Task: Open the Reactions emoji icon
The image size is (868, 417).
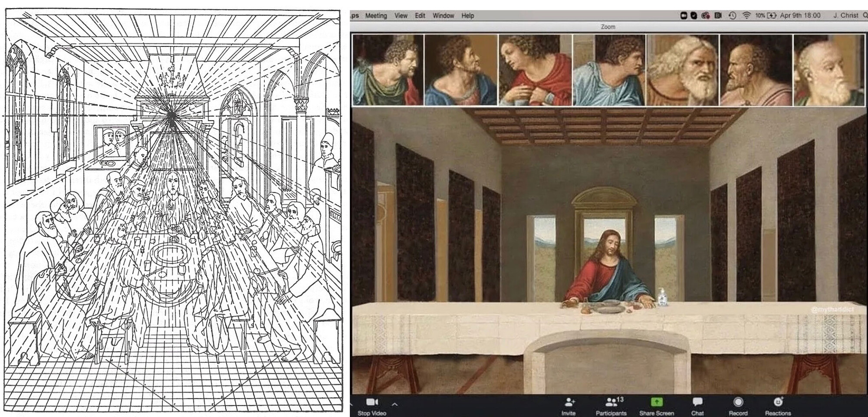Action: coord(778,402)
